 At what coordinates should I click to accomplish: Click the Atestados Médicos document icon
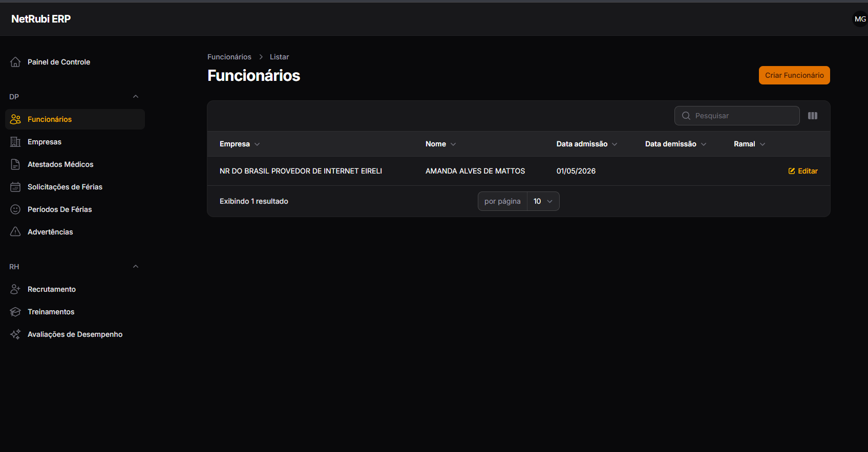pos(15,164)
